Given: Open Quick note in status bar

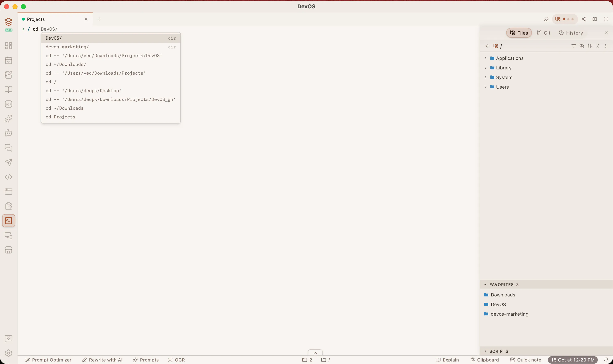Looking at the screenshot, I should [x=525, y=360].
